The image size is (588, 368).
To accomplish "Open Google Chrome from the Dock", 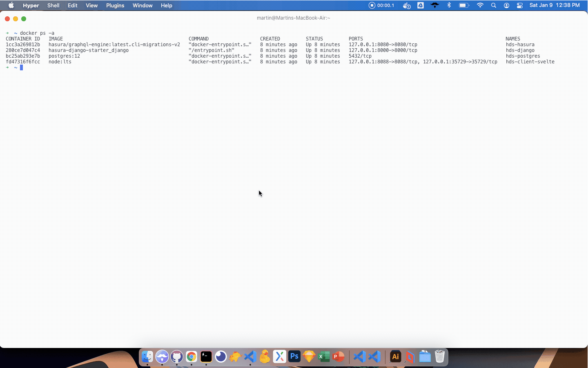I will coord(192,357).
